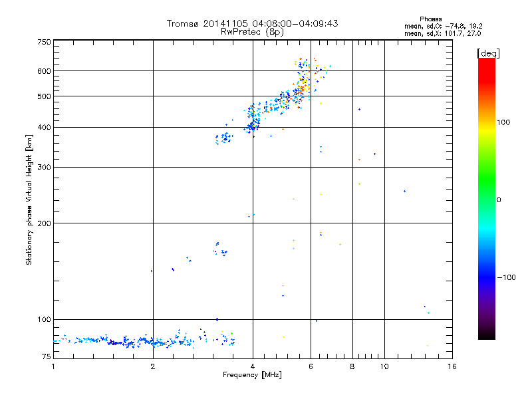Click the isolated blue point near 12 MHz, 250 km

click(x=404, y=192)
